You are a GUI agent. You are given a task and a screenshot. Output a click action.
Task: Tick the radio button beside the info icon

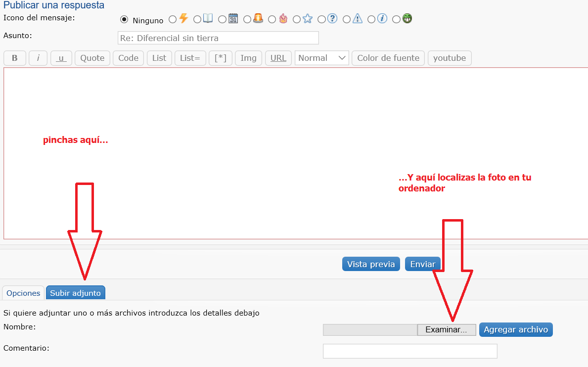pyautogui.click(x=371, y=20)
